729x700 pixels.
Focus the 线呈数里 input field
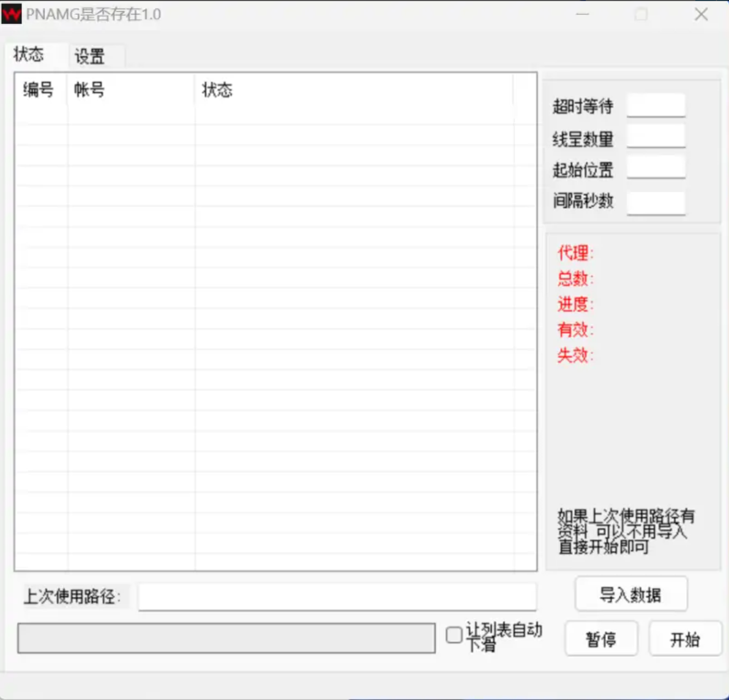656,137
